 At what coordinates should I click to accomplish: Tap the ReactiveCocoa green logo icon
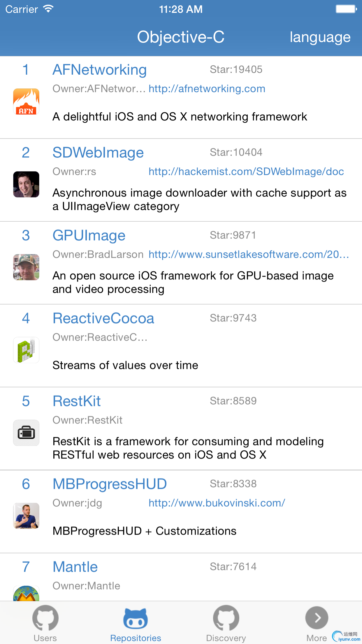26,350
